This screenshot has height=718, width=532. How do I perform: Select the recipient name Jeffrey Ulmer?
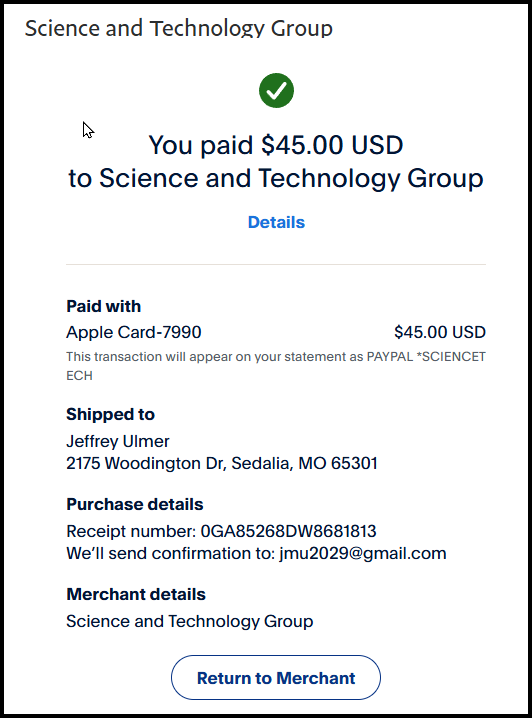(x=118, y=441)
